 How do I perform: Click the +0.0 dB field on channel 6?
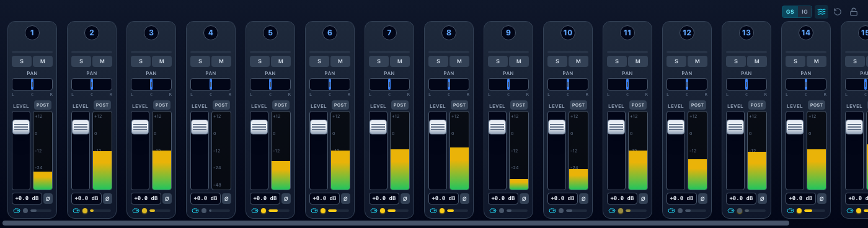click(x=324, y=198)
